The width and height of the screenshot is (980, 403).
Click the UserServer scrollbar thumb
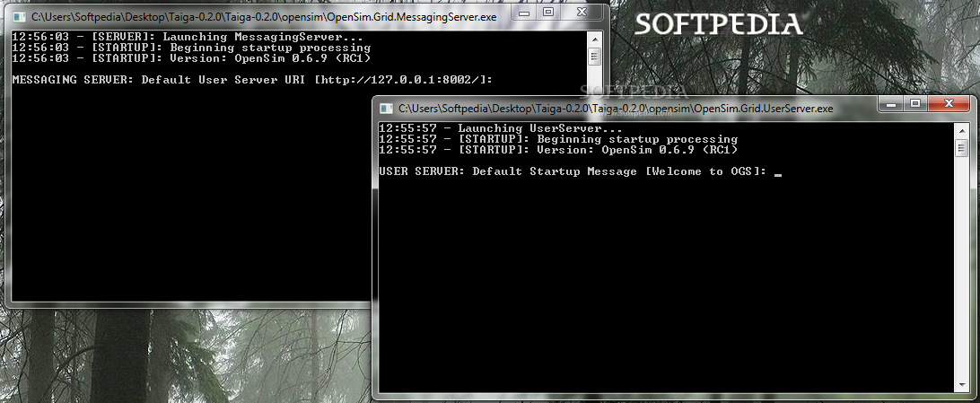(x=961, y=148)
